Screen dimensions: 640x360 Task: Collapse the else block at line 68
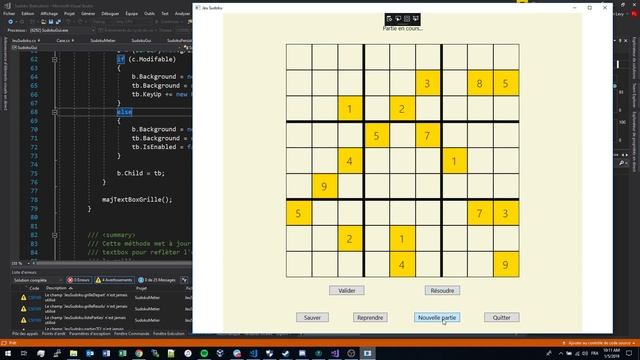54,112
